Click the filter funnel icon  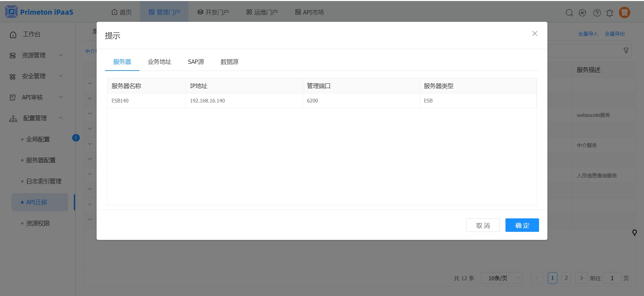click(626, 50)
